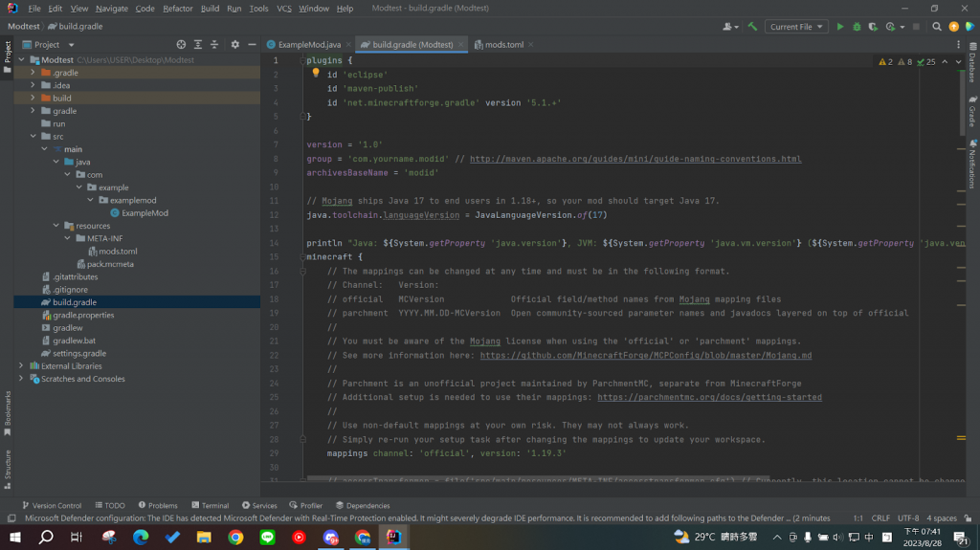The width and height of the screenshot is (980, 550).
Task: Go to next highlighted error arrow
Action: point(959,62)
